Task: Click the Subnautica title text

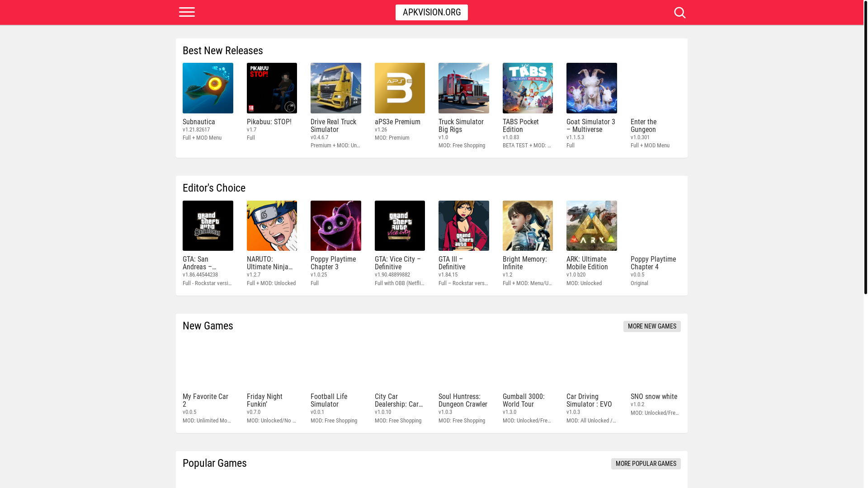Action: (199, 122)
